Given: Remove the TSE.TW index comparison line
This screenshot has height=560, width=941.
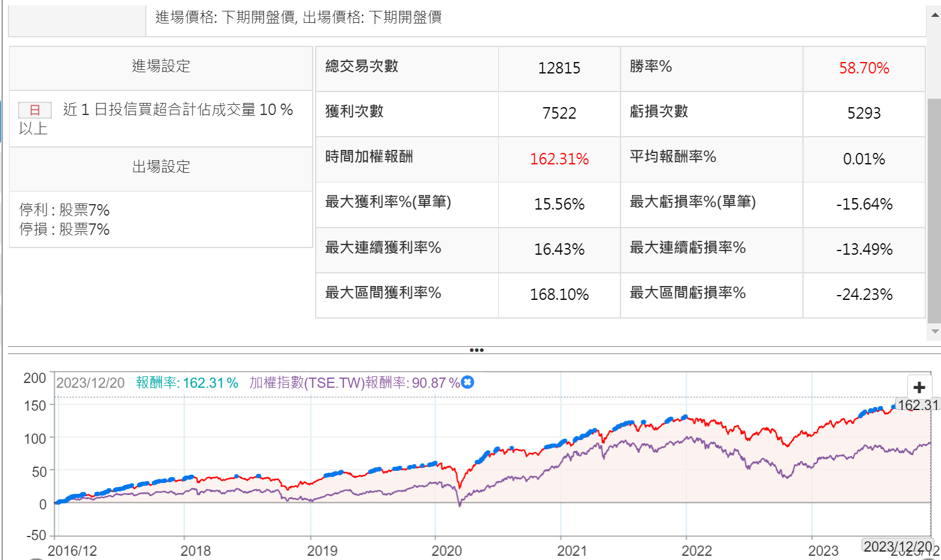Looking at the screenshot, I should point(467,382).
